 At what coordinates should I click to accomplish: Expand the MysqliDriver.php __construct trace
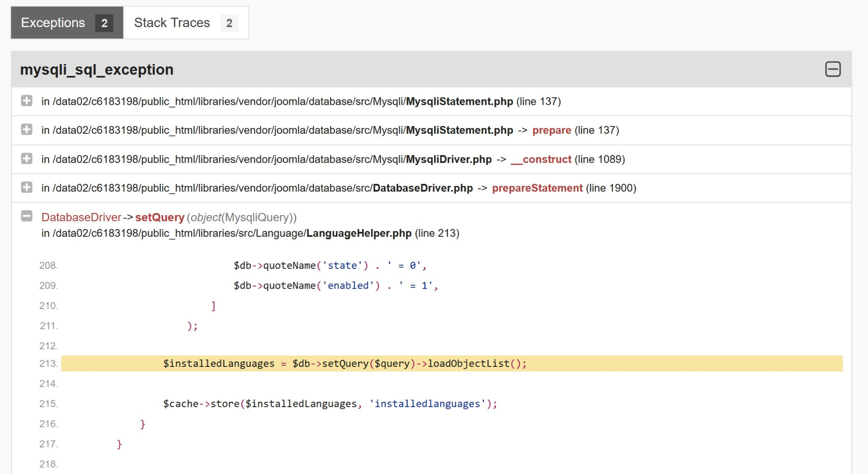pos(27,159)
